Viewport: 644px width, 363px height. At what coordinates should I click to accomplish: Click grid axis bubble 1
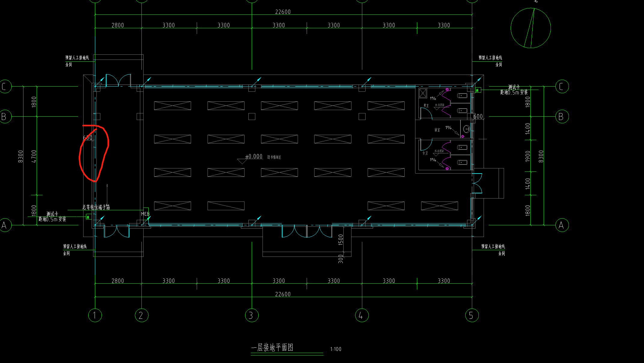click(95, 315)
